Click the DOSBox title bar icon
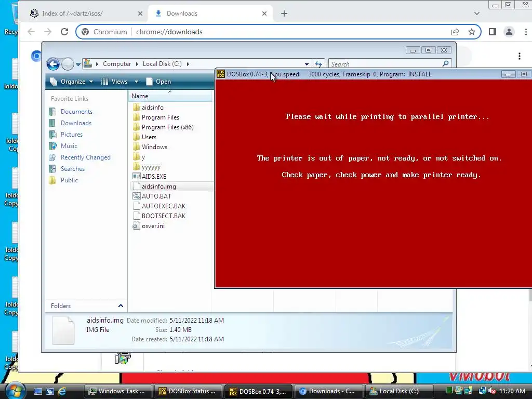The height and width of the screenshot is (399, 532). [x=220, y=74]
